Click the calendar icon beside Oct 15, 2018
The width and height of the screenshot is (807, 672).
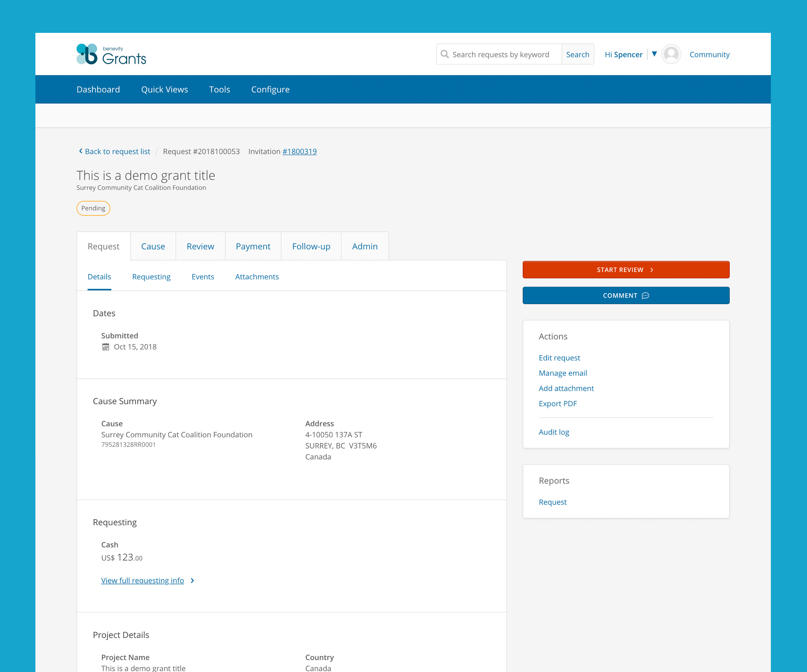106,347
